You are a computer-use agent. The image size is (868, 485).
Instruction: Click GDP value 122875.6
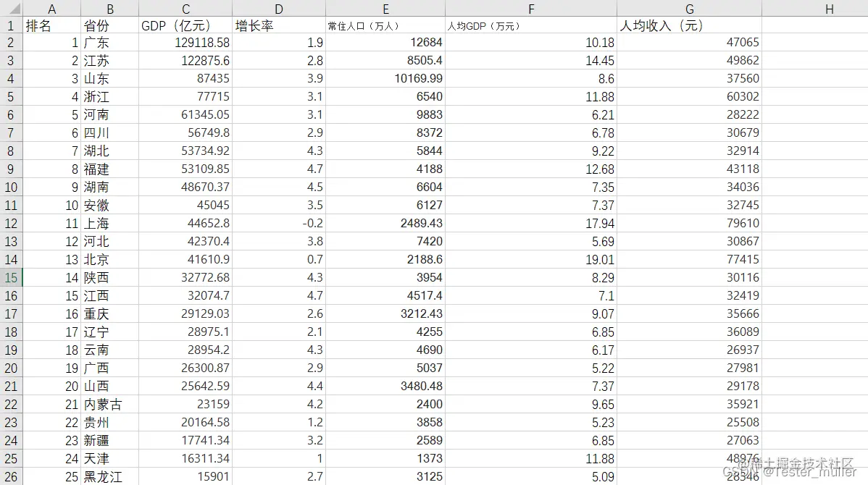coord(185,60)
